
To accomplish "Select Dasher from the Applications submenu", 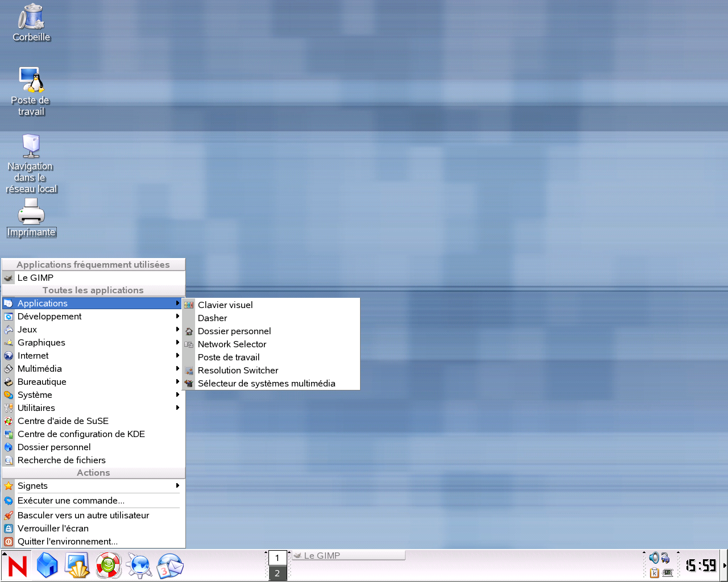I will point(212,318).
